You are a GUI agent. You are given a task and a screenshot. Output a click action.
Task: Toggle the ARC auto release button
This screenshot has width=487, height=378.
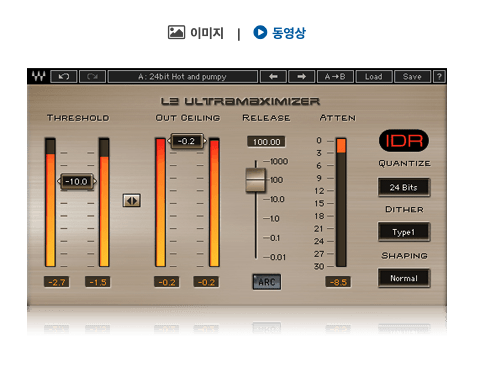[x=267, y=282]
